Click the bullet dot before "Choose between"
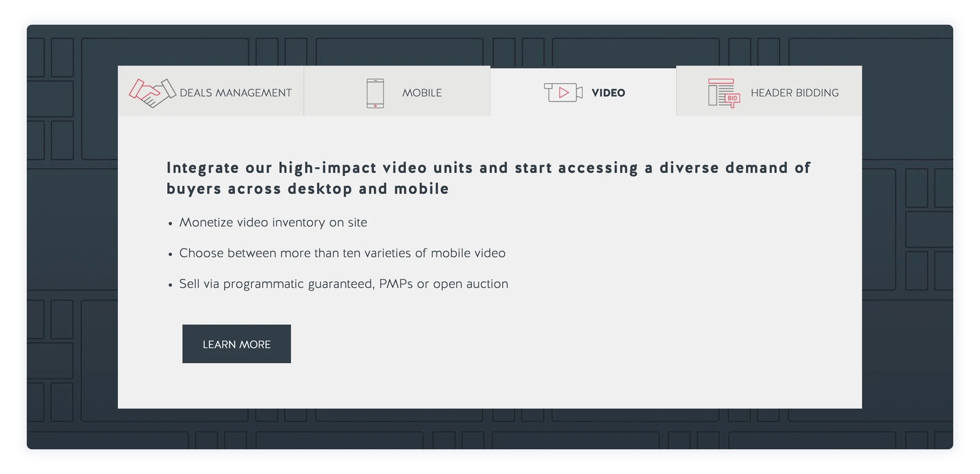Screen dimensions: 980x474 pyautogui.click(x=170, y=254)
